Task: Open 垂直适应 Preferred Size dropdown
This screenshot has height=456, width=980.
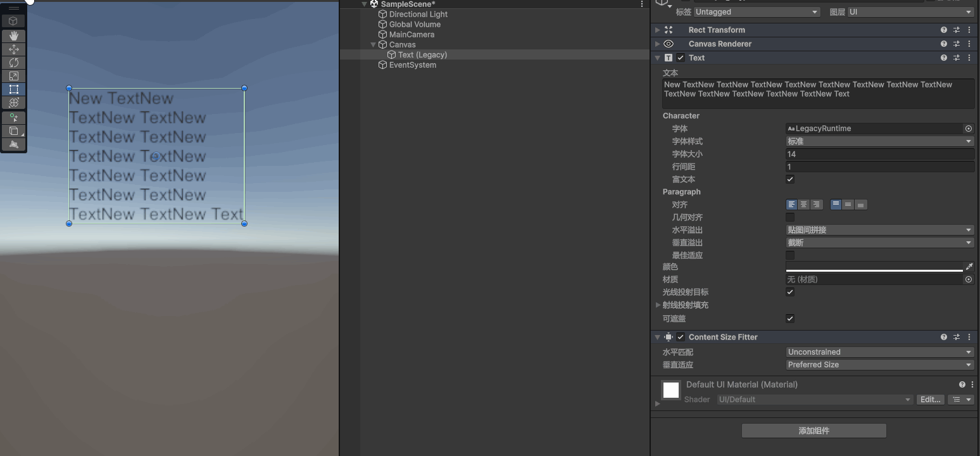Action: 880,365
